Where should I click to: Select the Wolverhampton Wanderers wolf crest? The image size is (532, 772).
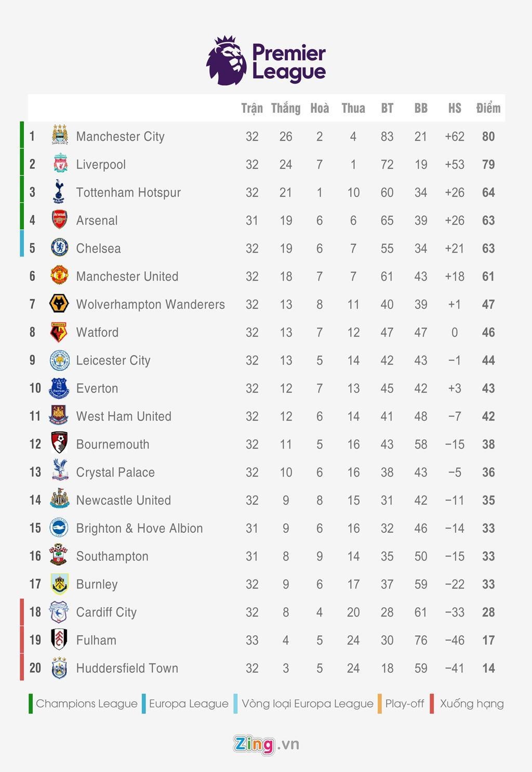tap(59, 304)
